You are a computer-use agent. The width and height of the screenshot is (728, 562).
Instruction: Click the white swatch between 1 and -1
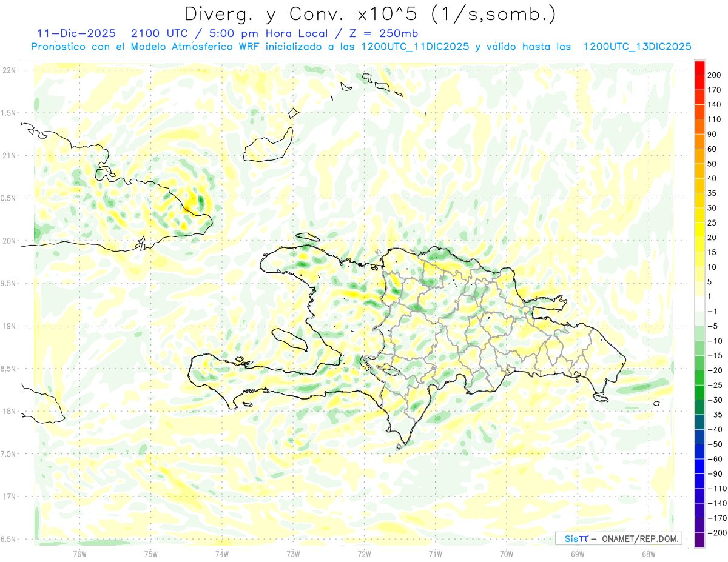tap(700, 304)
